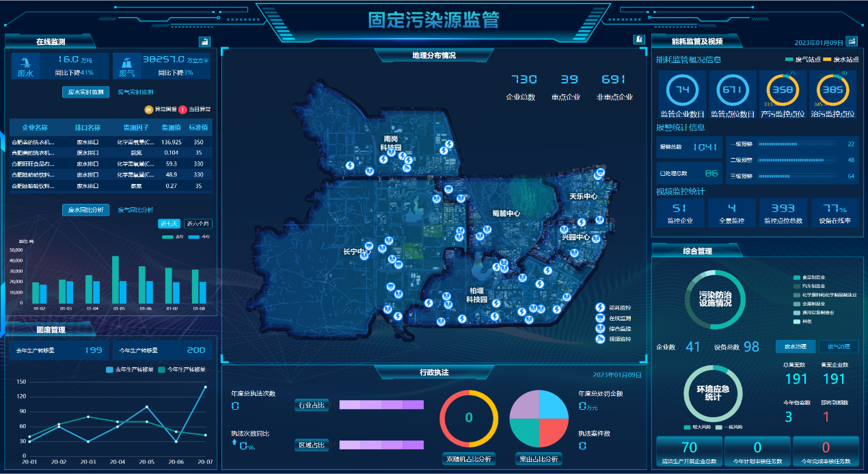The image size is (868, 474).
Task: Click the 清洁生产开展企业总数 card showing 70
Action: [690, 452]
